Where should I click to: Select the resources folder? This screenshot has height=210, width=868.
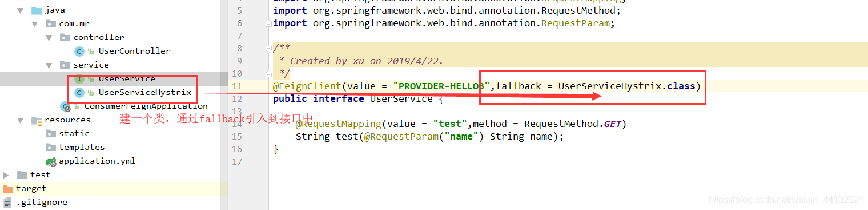pos(67,120)
